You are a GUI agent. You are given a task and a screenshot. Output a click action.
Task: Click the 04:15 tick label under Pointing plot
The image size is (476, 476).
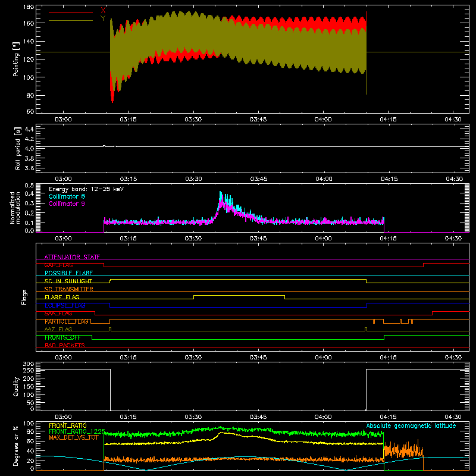coord(388,120)
